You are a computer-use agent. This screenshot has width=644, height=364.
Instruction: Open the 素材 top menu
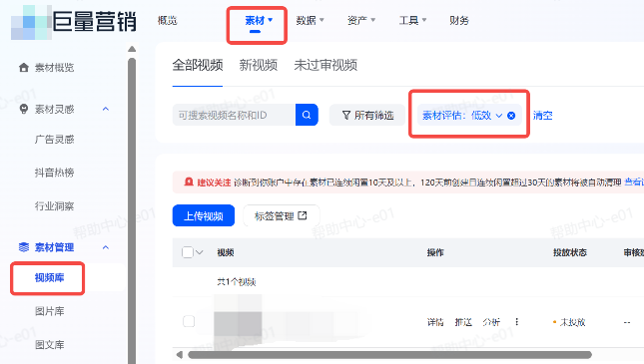(x=259, y=21)
